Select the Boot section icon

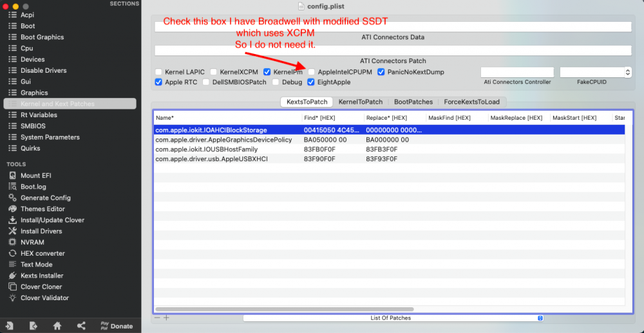(13, 26)
